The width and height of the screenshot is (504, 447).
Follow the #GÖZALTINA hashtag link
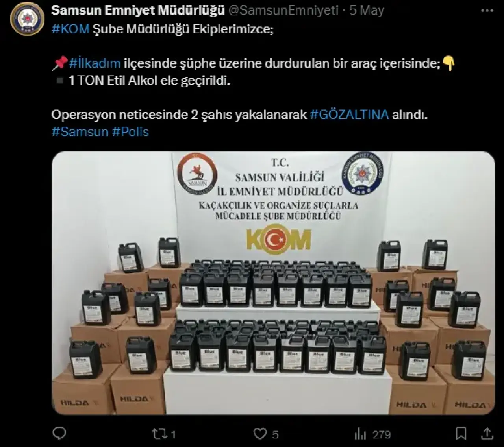(349, 115)
